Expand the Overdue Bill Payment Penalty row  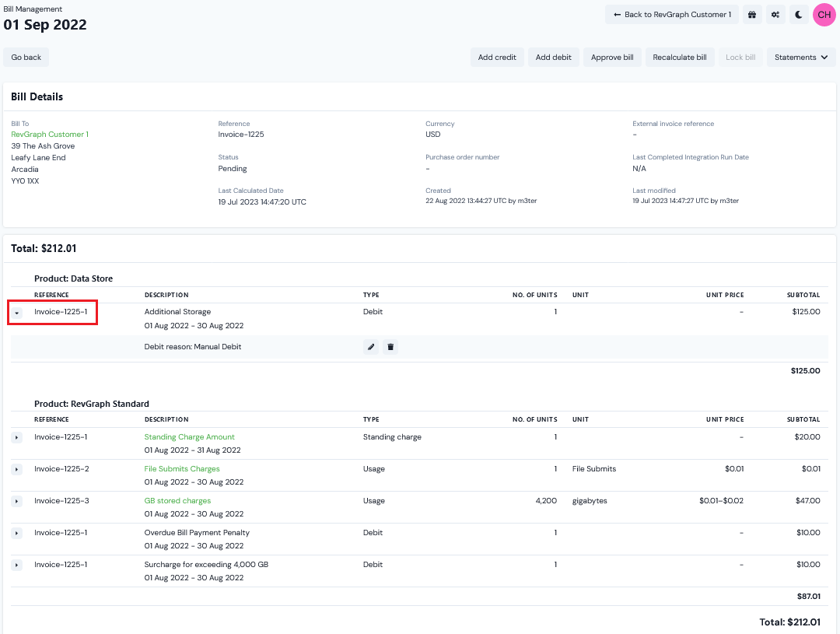(x=16, y=533)
